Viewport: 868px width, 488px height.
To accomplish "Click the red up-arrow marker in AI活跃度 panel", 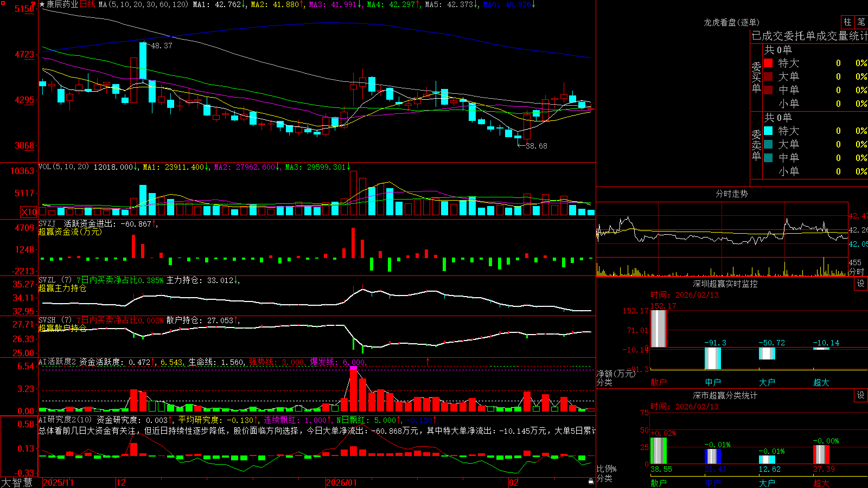I will pyautogui.click(x=427, y=361).
